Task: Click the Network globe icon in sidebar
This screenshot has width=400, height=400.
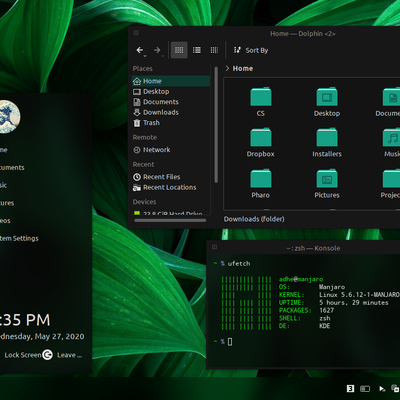Action: point(137,150)
